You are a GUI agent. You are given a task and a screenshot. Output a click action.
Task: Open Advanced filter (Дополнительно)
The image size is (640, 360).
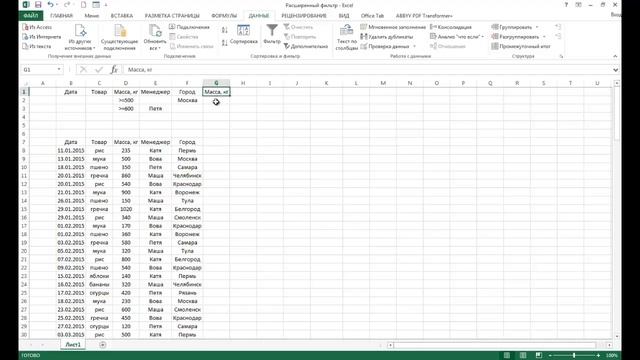coord(306,47)
